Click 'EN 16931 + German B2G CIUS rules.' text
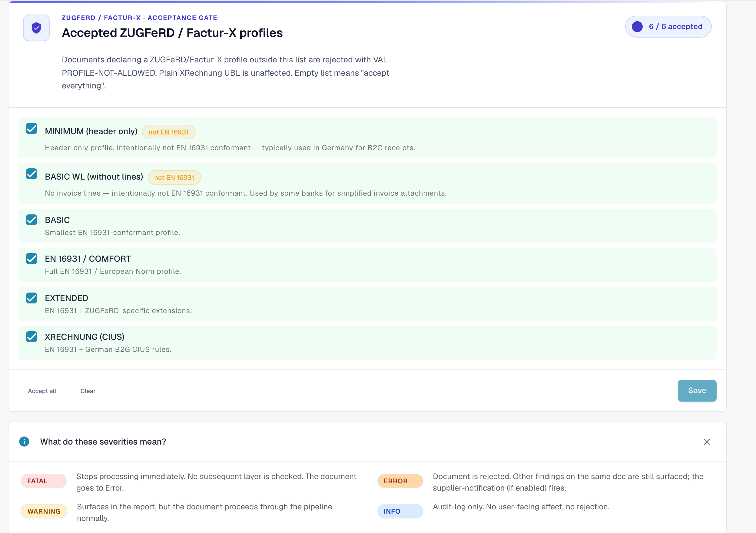756x533 pixels. click(108, 349)
